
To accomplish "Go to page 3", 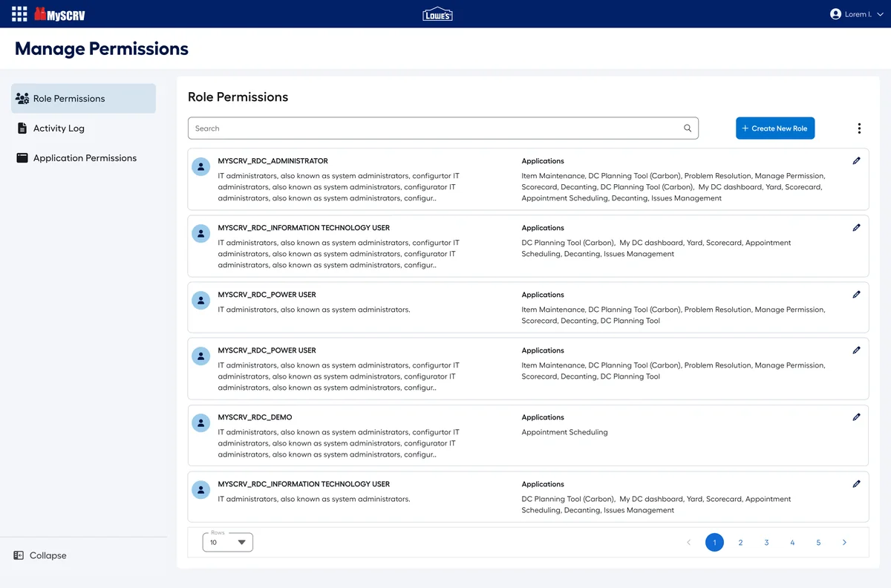I will (766, 543).
